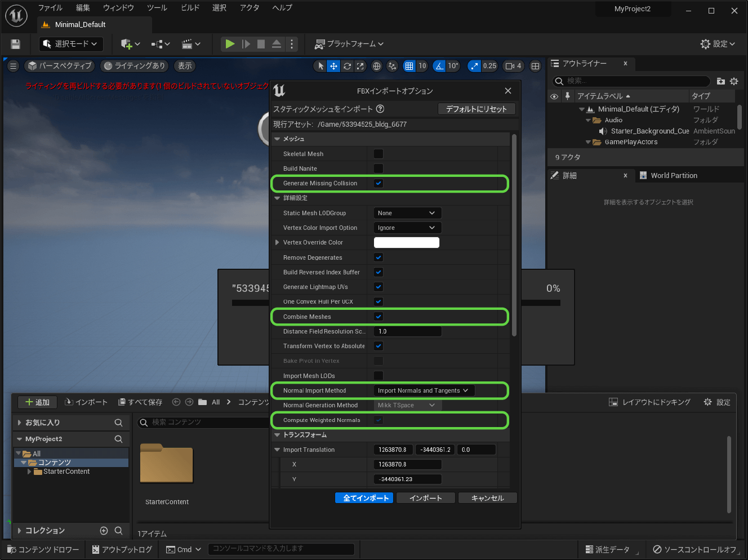Select the rotate gizmo tool
The image size is (748, 560).
[348, 66]
